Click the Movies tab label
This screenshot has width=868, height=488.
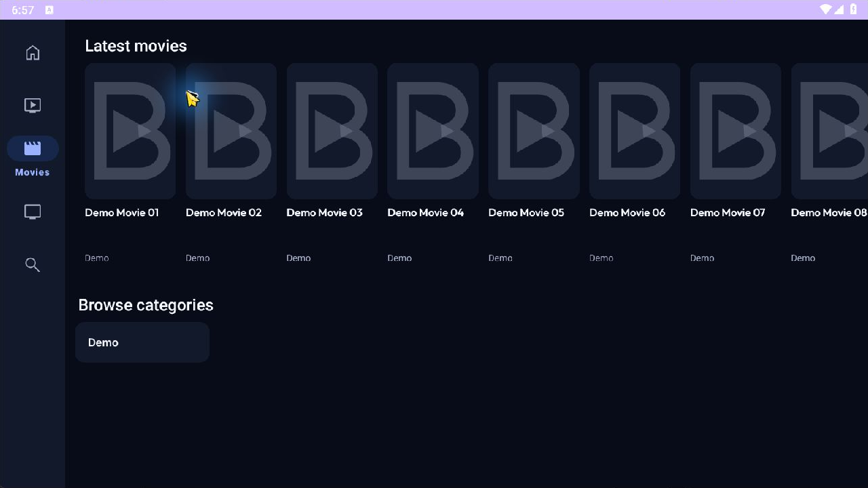pyautogui.click(x=33, y=172)
